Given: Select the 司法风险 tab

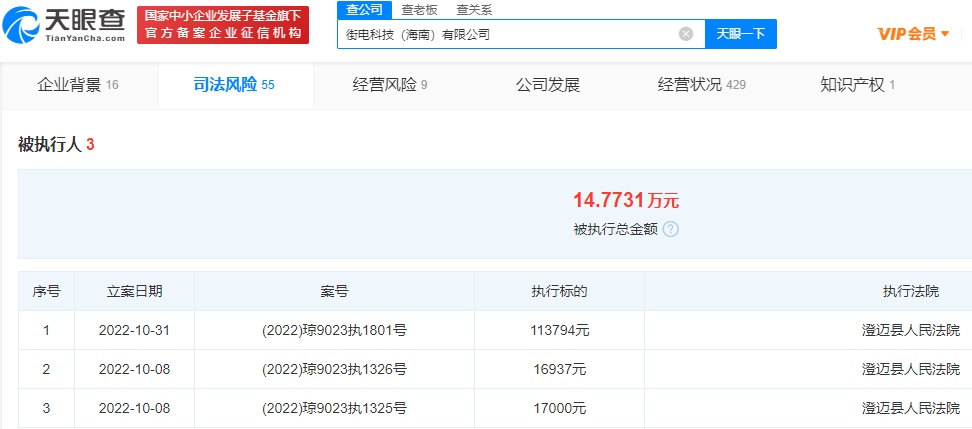Looking at the screenshot, I should (x=234, y=85).
